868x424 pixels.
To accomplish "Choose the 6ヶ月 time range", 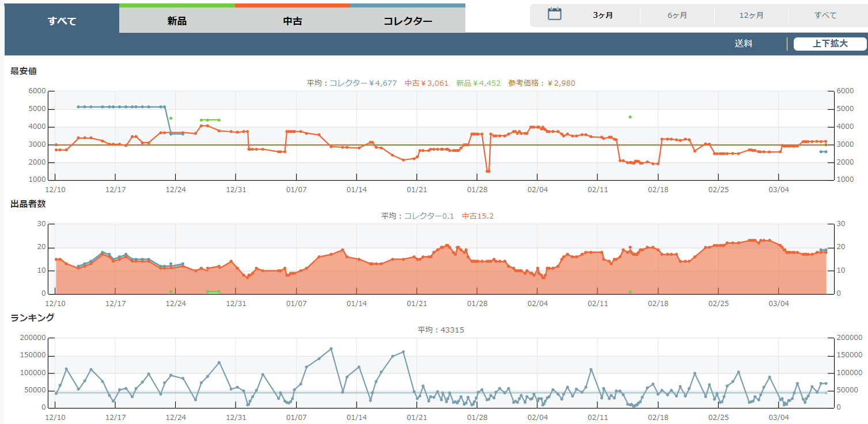I will tap(677, 16).
